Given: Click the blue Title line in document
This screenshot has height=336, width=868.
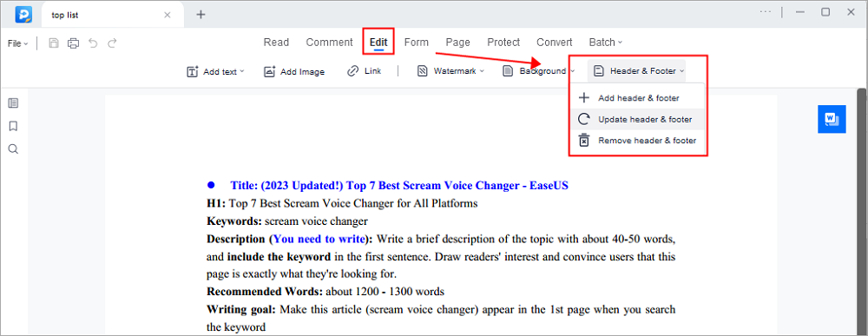Looking at the screenshot, I should point(399,186).
